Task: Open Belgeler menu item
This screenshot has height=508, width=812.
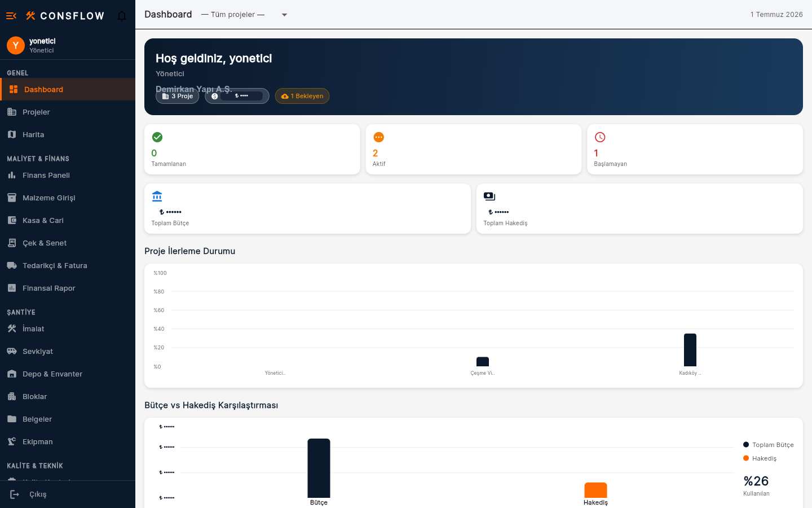Action: coord(68,419)
